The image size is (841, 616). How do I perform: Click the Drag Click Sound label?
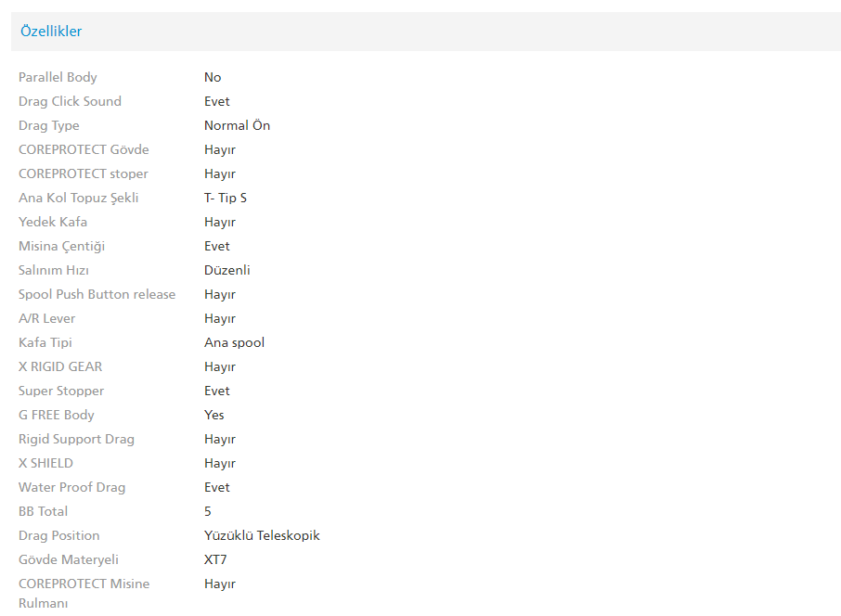(70, 101)
